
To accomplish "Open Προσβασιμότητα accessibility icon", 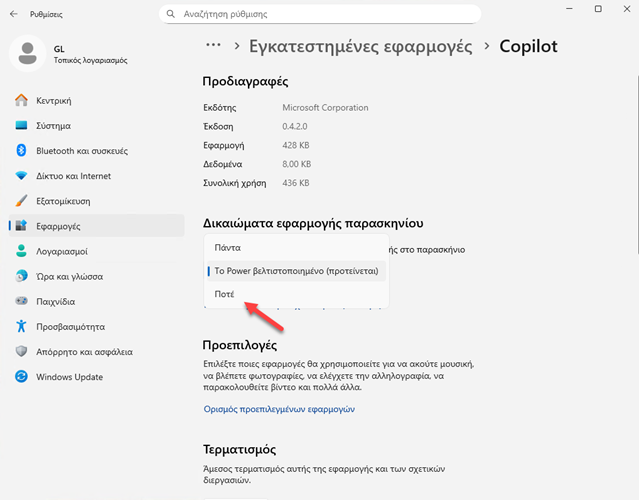I will 21,326.
